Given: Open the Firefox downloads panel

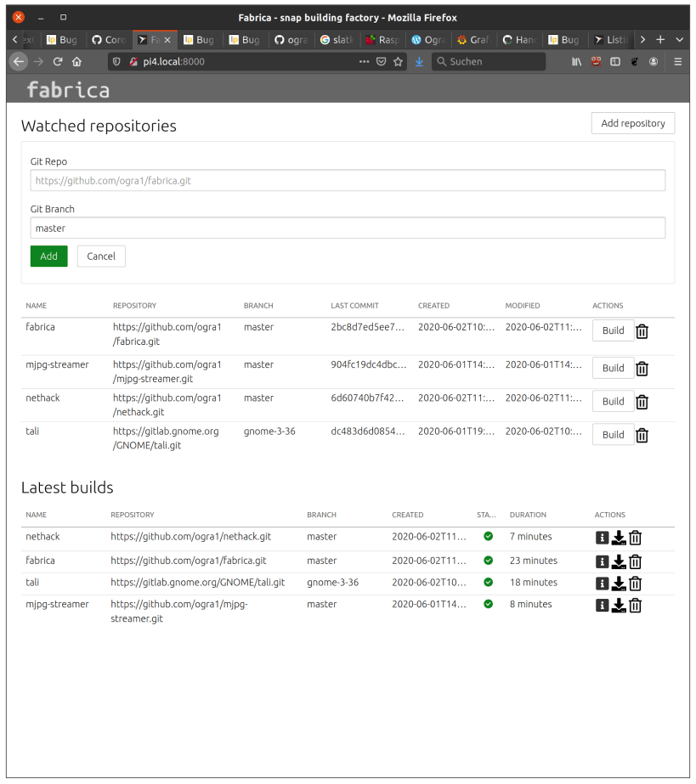Looking at the screenshot, I should pyautogui.click(x=419, y=61).
